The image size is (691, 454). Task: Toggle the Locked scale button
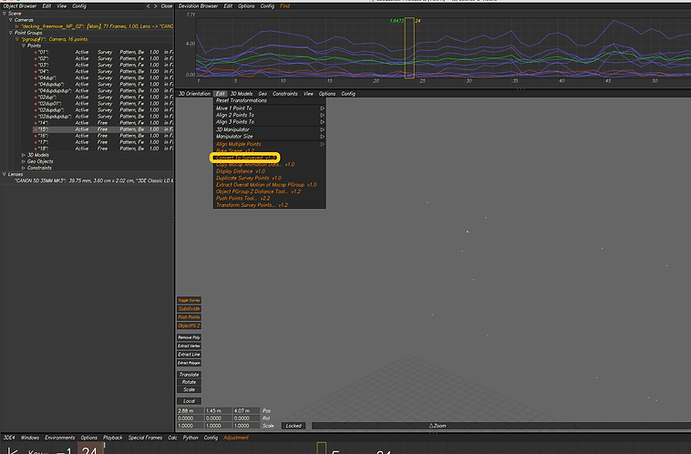[x=293, y=426]
